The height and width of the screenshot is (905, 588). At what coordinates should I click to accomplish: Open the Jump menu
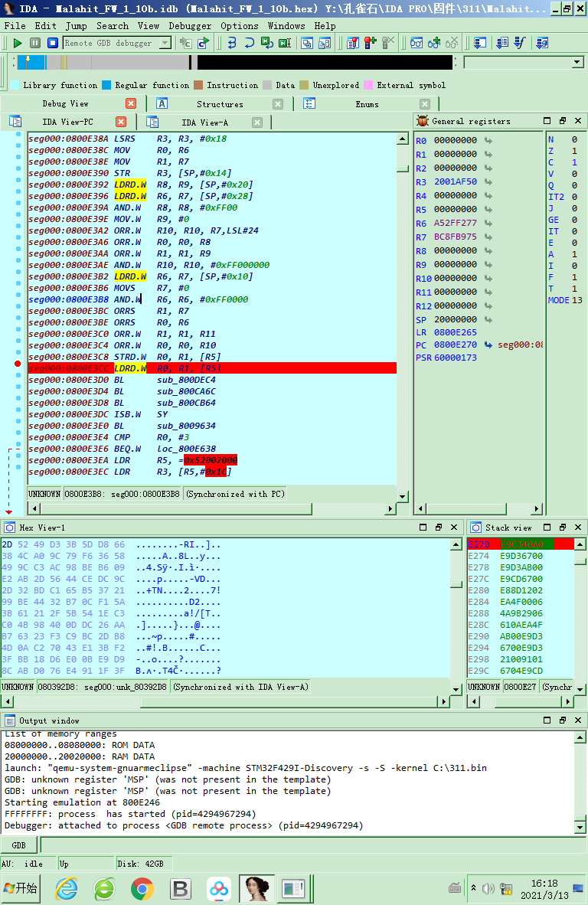coord(76,26)
